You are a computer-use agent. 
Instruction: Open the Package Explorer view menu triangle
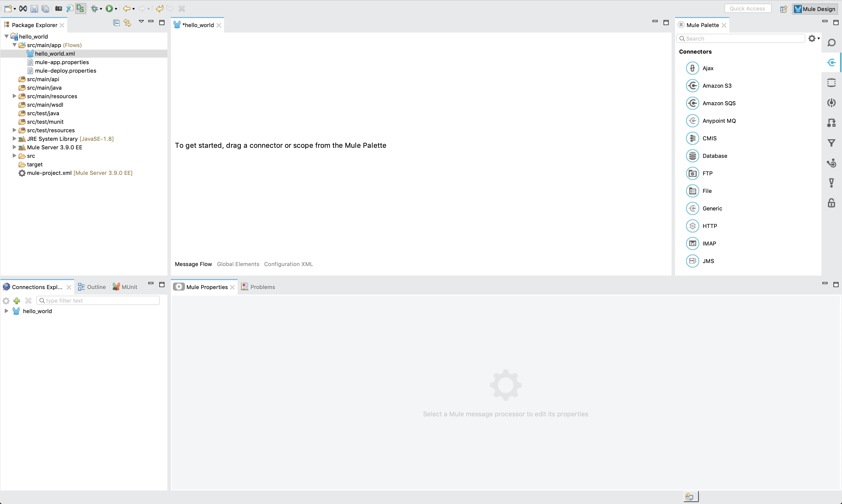pos(141,21)
